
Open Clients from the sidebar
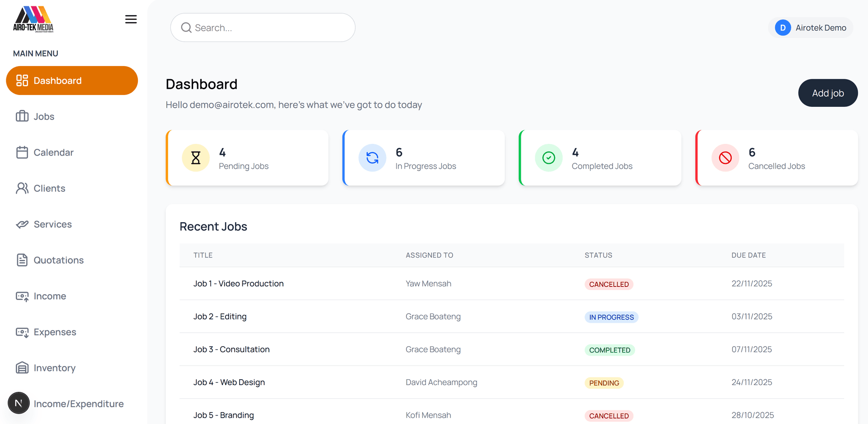[x=49, y=188]
